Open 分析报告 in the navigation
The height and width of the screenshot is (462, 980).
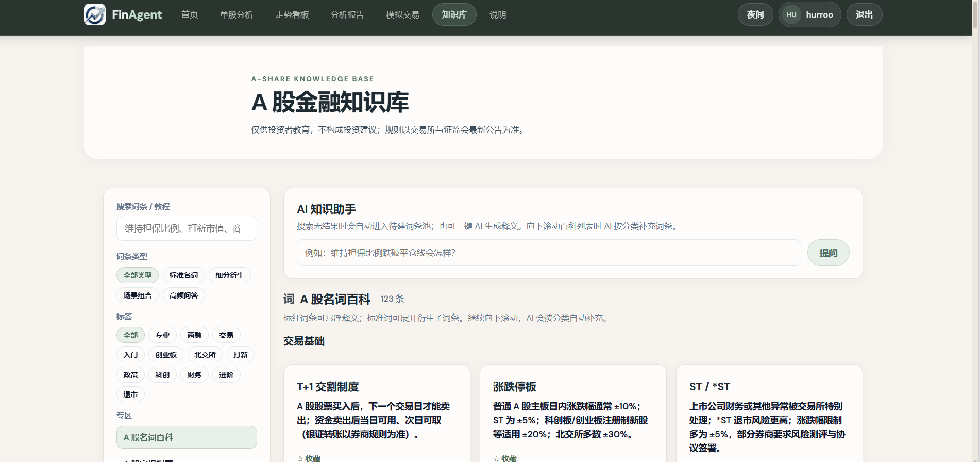coord(347,14)
